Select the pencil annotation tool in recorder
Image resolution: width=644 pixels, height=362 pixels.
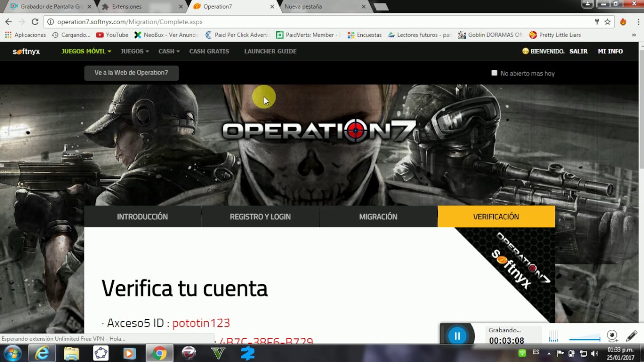pyautogui.click(x=631, y=336)
